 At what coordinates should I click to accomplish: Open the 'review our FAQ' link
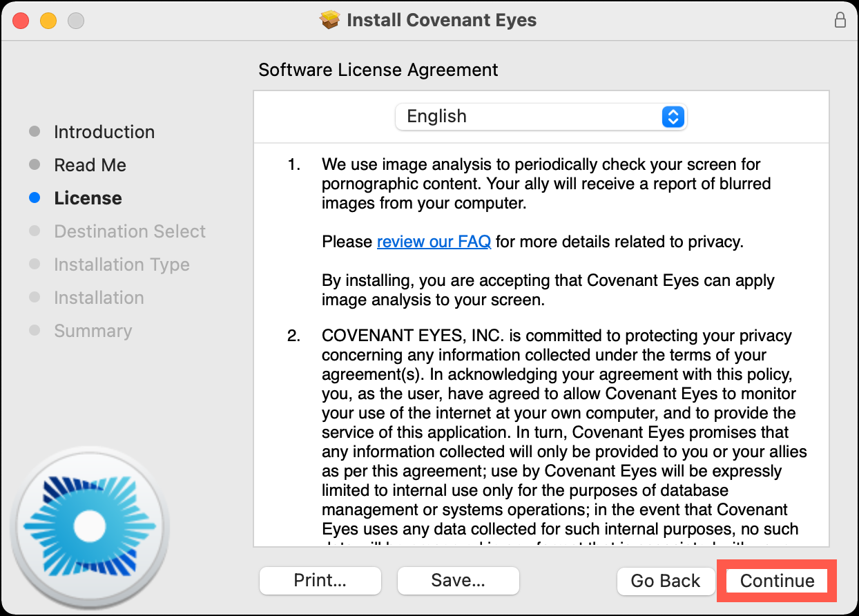click(x=434, y=242)
